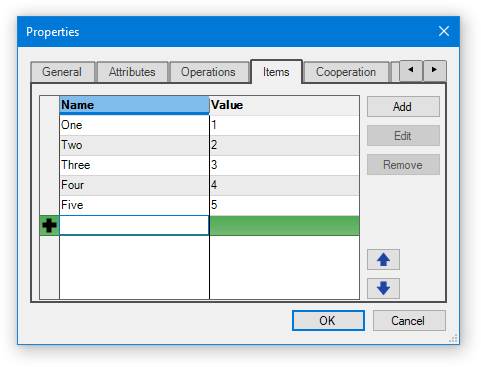481x367 pixels.
Task: Close the Properties dialog
Action: point(444,31)
